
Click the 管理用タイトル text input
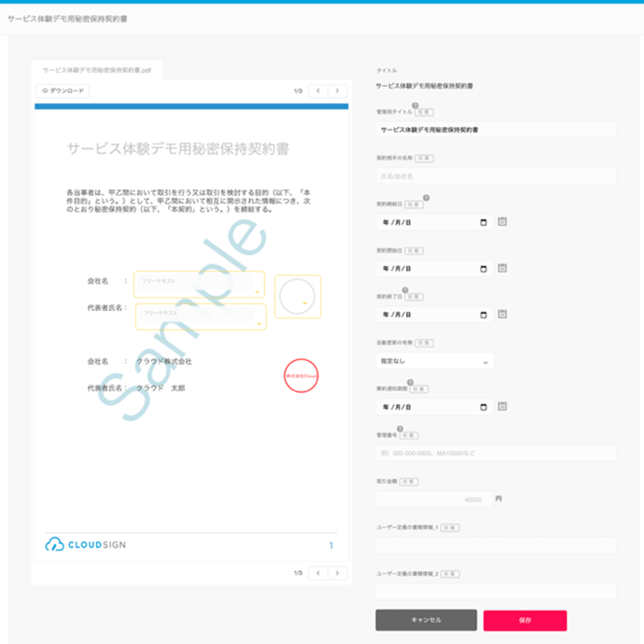496,130
